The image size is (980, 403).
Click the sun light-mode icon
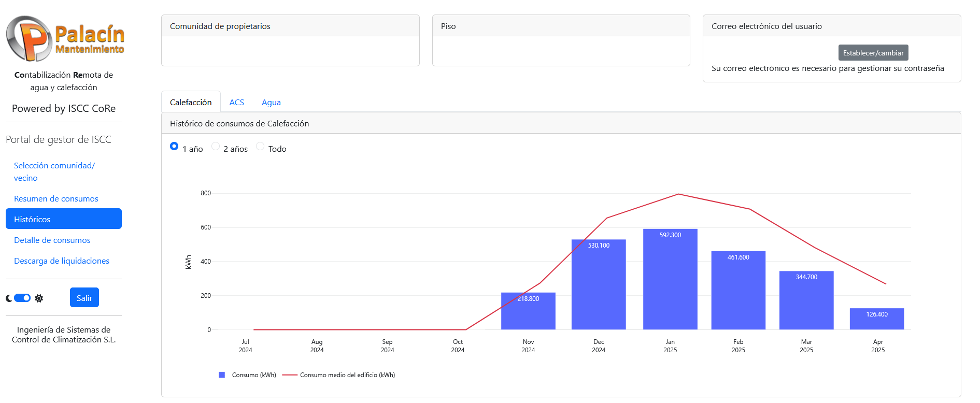39,298
